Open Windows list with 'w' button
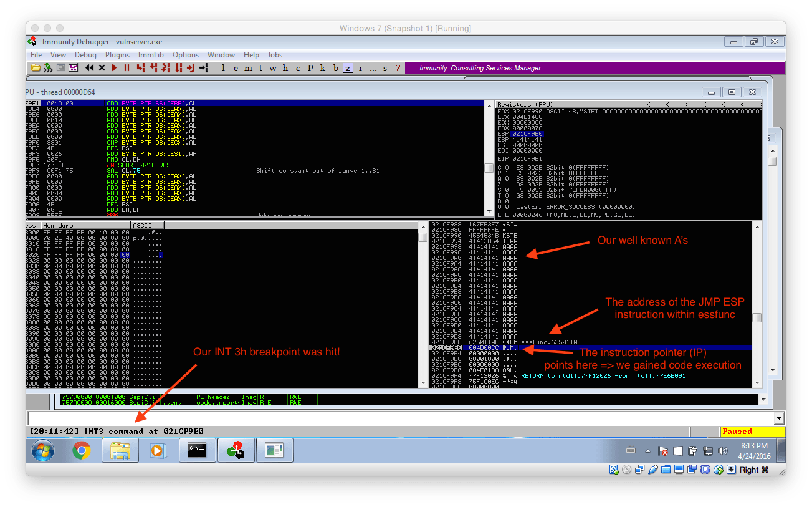This screenshot has width=812, height=507. pos(273,68)
